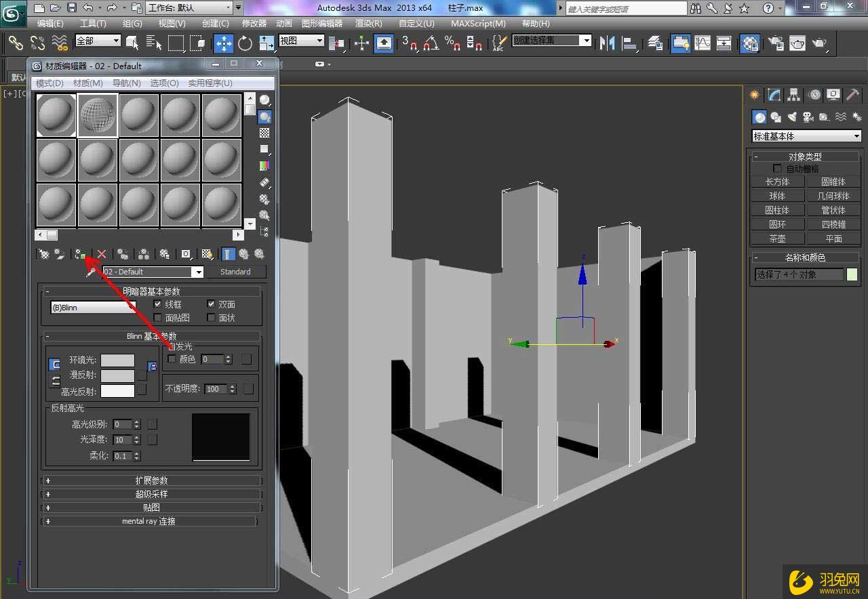
Task: Create a 茶壶 teapot object
Action: point(777,238)
